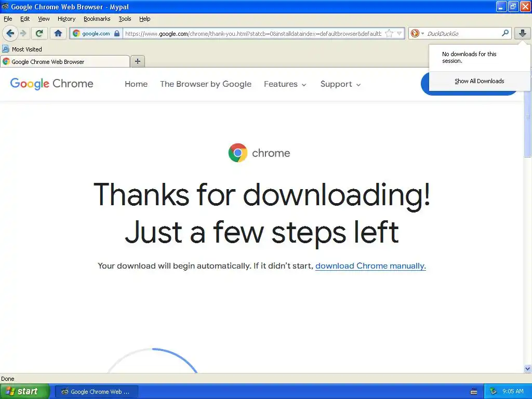Open the Windows start menu

pos(24,392)
